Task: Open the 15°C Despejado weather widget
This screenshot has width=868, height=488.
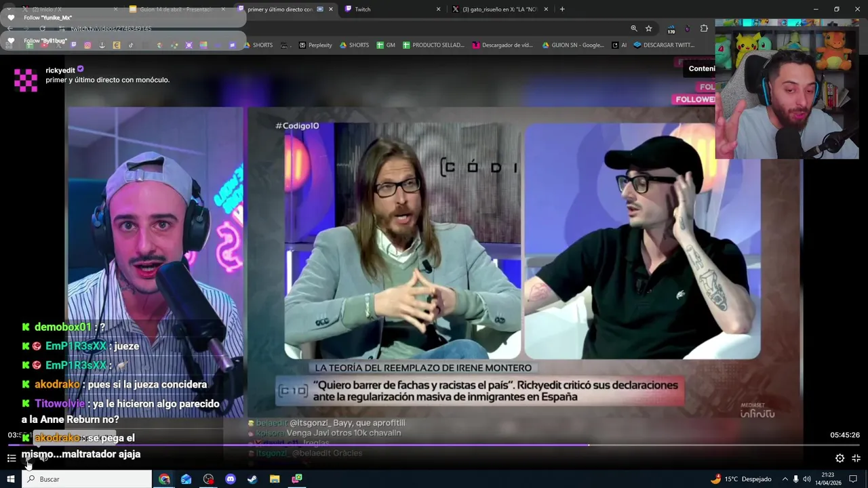Action: 740,479
